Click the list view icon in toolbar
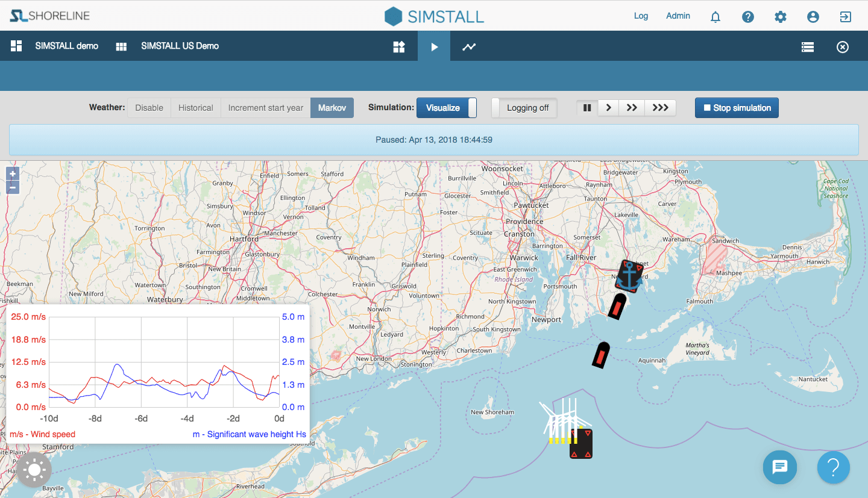Screen dimensions: 868x498 pos(808,47)
